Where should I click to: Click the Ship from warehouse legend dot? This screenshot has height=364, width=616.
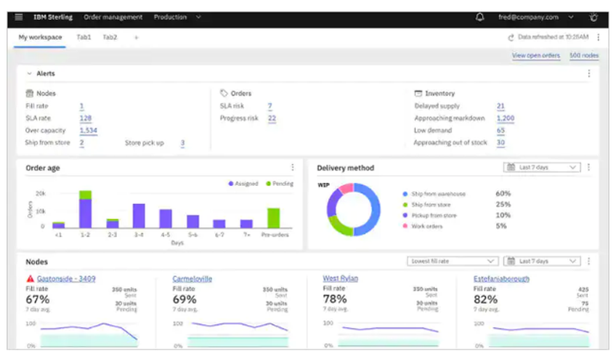[x=405, y=194]
